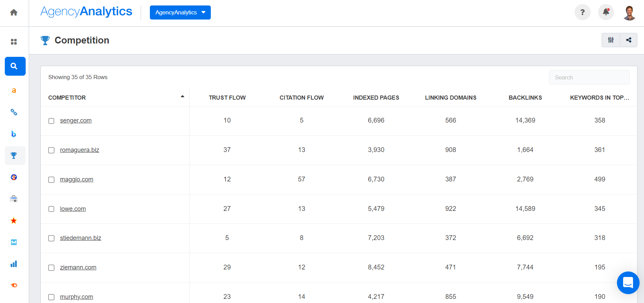The image size is (644, 303).
Task: Click the home icon in top-left corner
Action: tap(14, 13)
